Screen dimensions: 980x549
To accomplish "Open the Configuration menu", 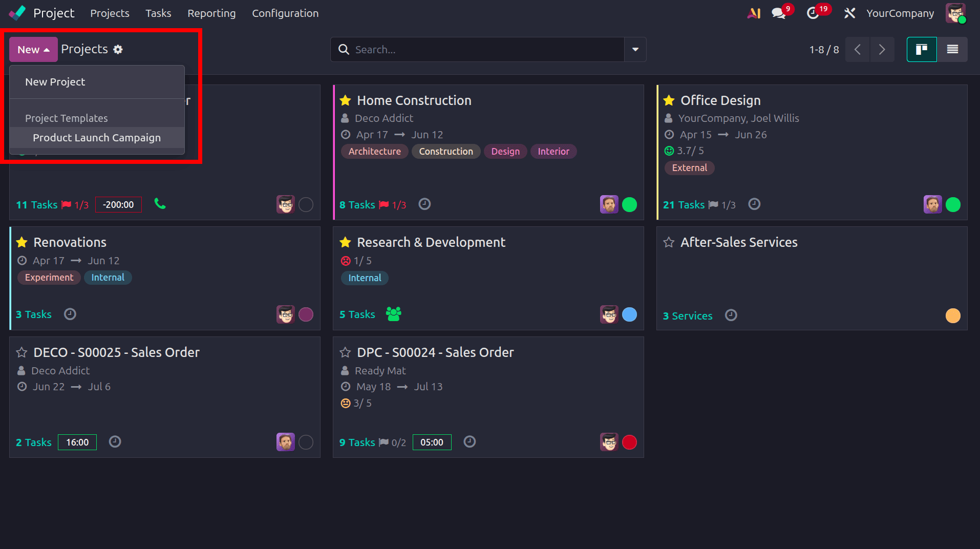I will [x=285, y=13].
